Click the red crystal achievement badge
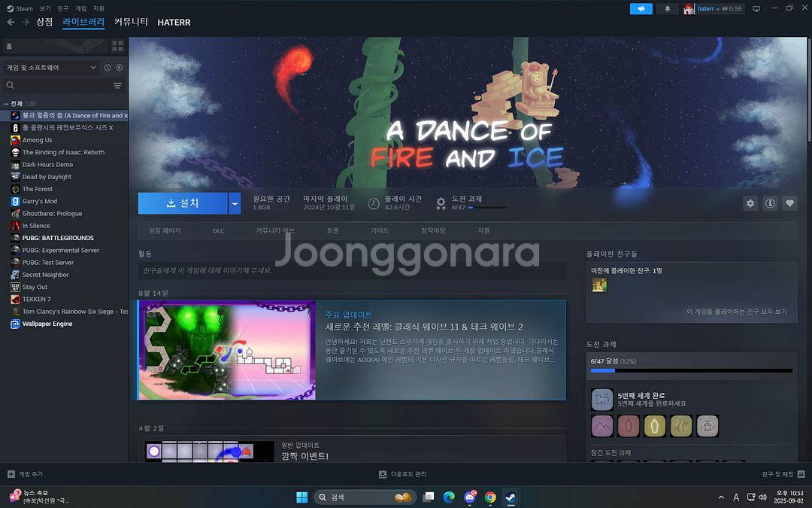The height and width of the screenshot is (508, 812). click(628, 426)
